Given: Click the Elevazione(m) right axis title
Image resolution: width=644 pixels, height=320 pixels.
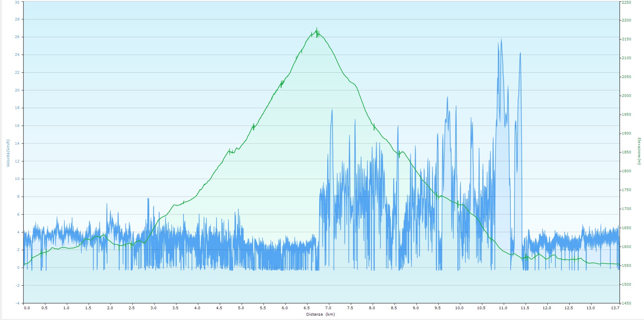Looking at the screenshot, I should click(x=639, y=151).
